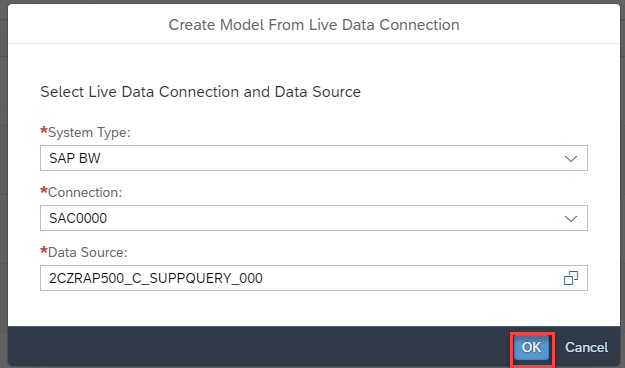Dismiss the dialog with the Cancel button

tap(586, 348)
